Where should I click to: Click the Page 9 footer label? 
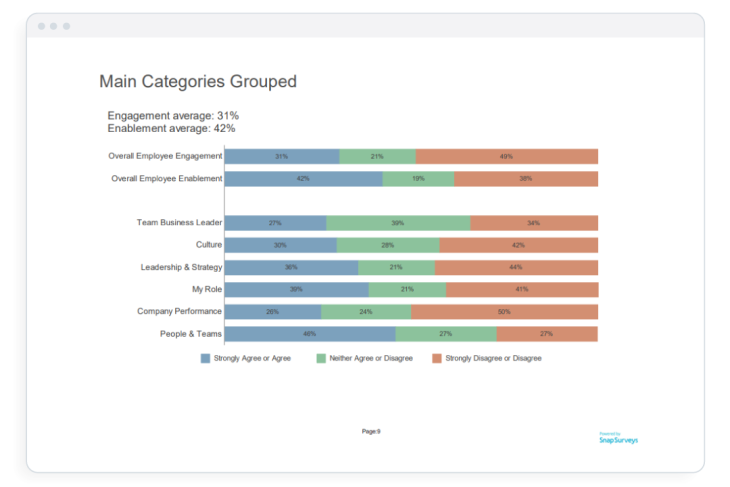coord(371,431)
